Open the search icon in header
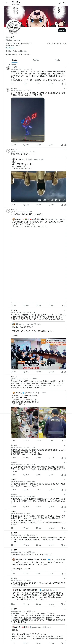This screenshot has height=644, width=72. (64, 3)
